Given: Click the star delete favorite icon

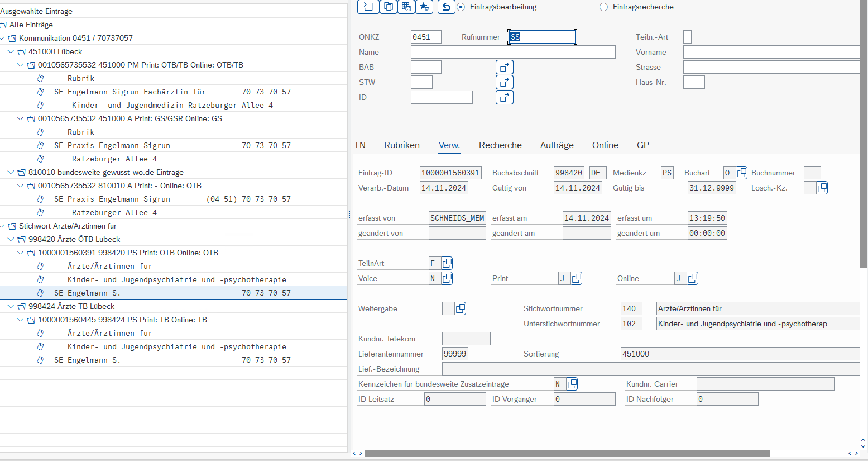Looking at the screenshot, I should coord(424,7).
